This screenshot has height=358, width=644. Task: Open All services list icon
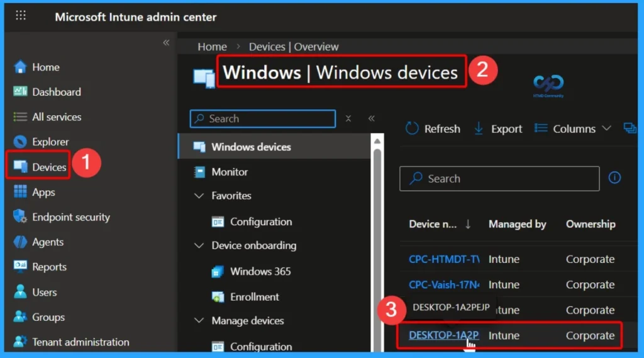coord(19,117)
